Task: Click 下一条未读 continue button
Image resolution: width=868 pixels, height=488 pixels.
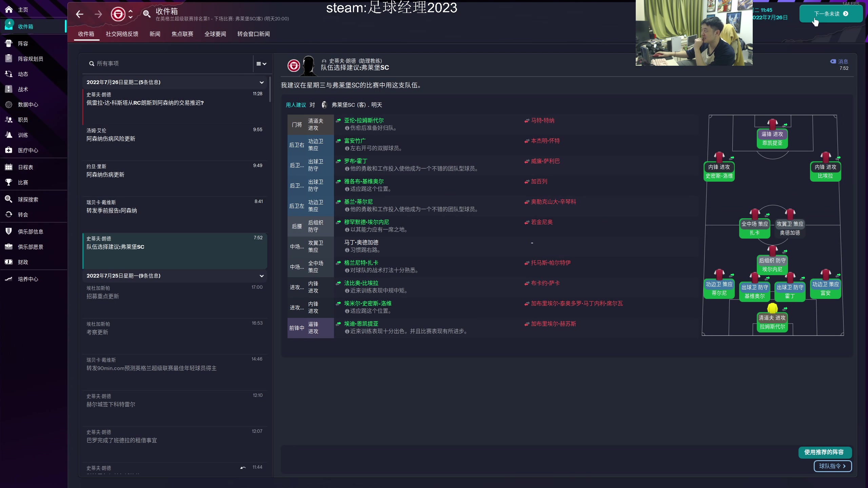Action: (x=831, y=14)
